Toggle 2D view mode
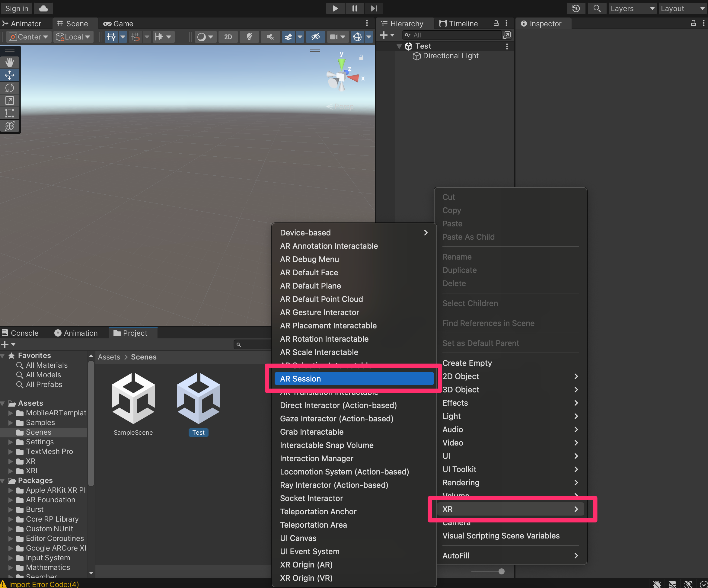The width and height of the screenshot is (708, 588). (x=228, y=37)
